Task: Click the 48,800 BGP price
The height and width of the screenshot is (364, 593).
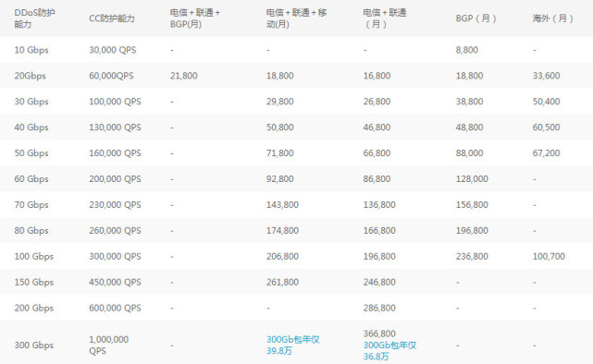Action: point(469,127)
